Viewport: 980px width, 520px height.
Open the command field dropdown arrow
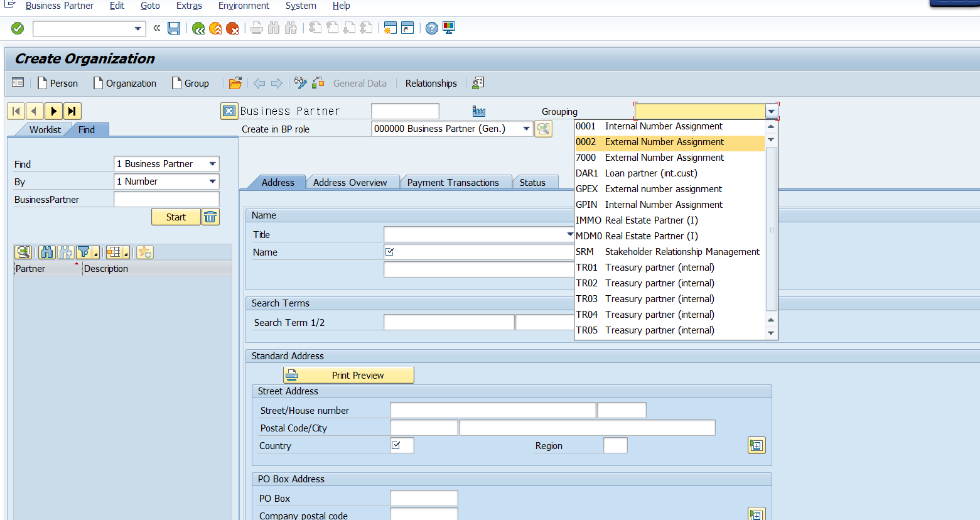point(137,29)
